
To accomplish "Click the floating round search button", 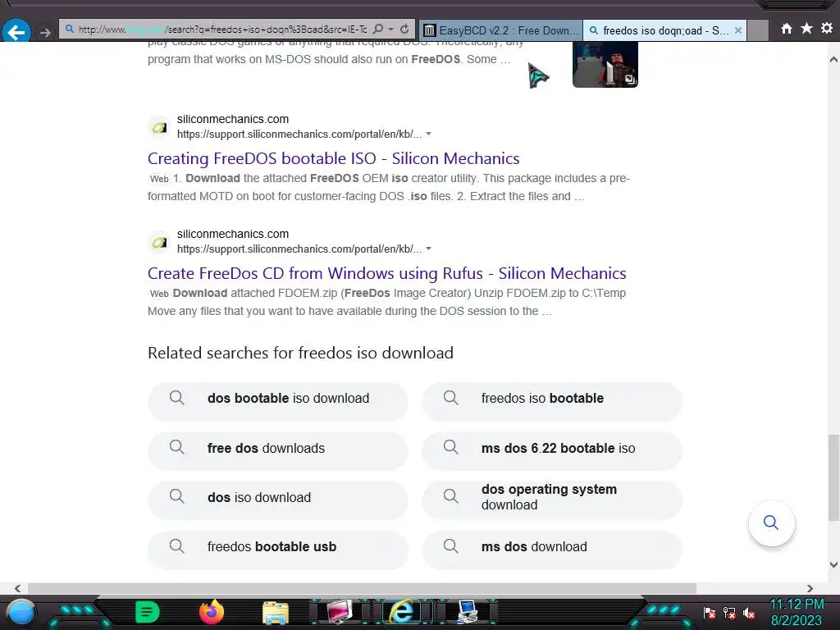I will click(x=771, y=523).
